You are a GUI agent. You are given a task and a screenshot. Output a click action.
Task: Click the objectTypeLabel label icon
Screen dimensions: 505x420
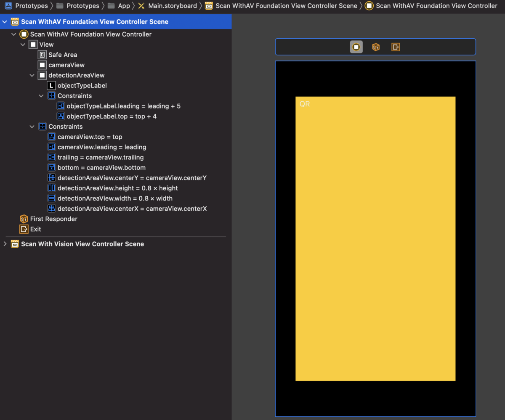[x=51, y=86]
